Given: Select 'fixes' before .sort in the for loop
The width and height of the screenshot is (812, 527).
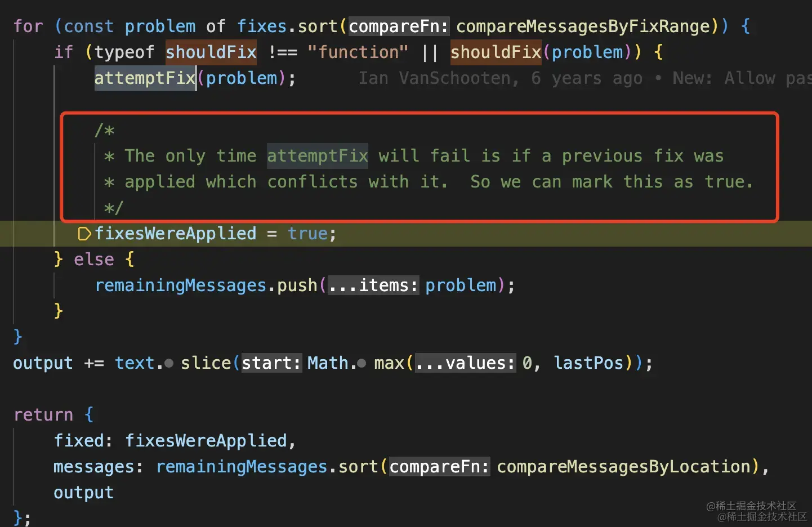Looking at the screenshot, I should click(x=262, y=26).
